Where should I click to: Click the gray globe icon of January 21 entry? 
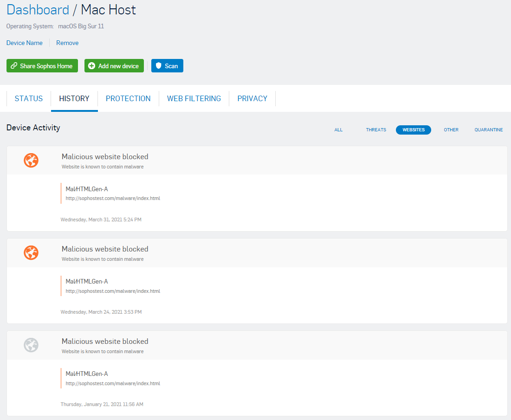(31, 345)
